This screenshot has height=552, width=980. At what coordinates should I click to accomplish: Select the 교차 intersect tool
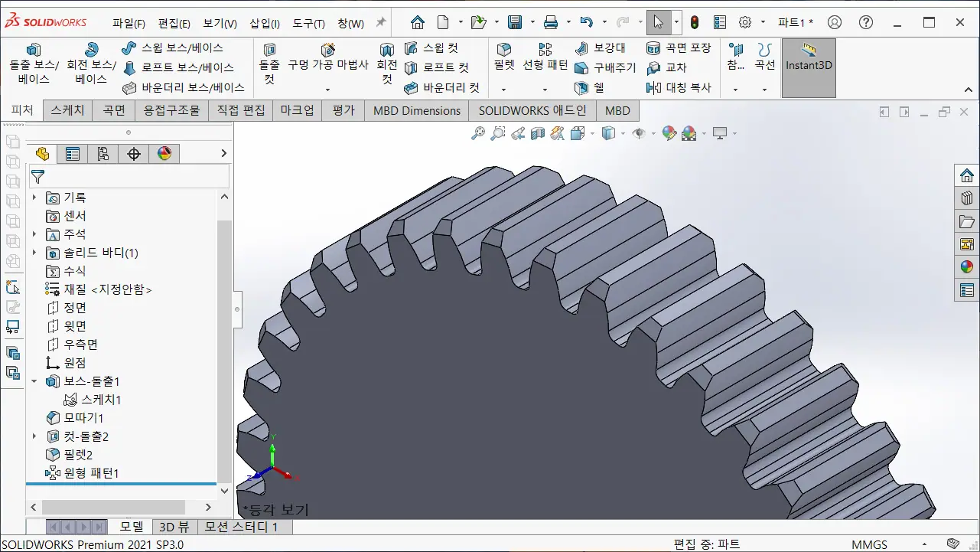667,67
